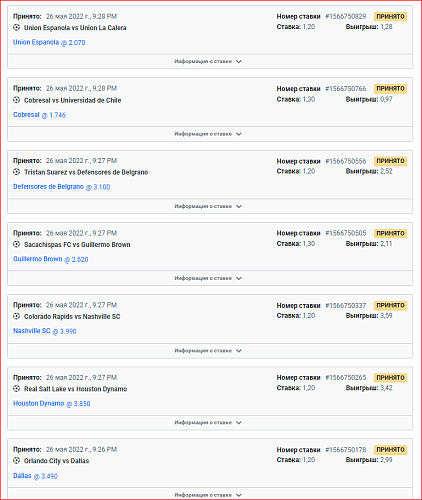Open the Union Espanola @ 2.070 selection link
This screenshot has width=422, height=500.
point(49,42)
